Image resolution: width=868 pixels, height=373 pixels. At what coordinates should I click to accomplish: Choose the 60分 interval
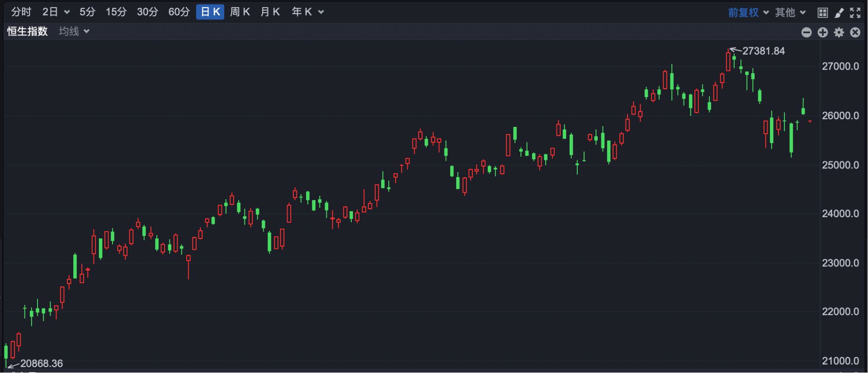(x=179, y=12)
